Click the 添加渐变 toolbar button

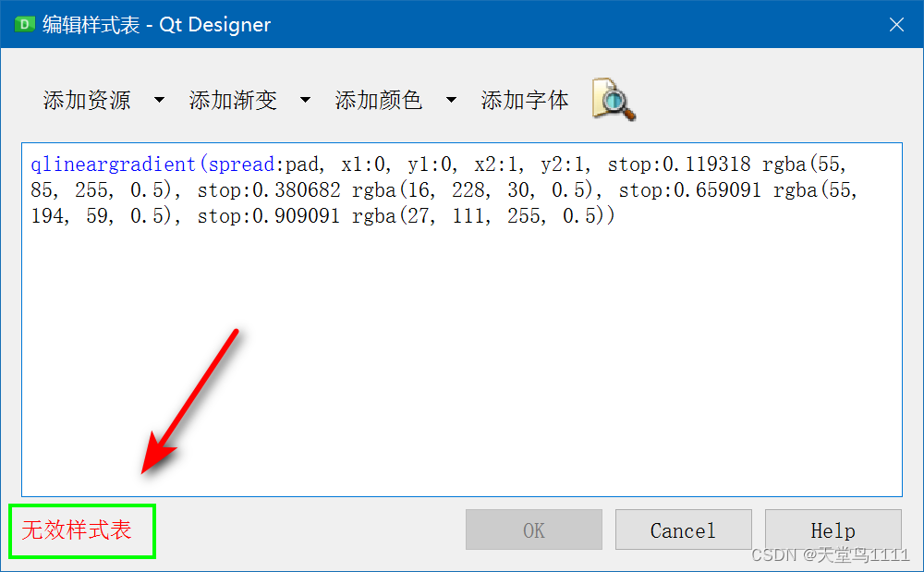click(x=233, y=100)
